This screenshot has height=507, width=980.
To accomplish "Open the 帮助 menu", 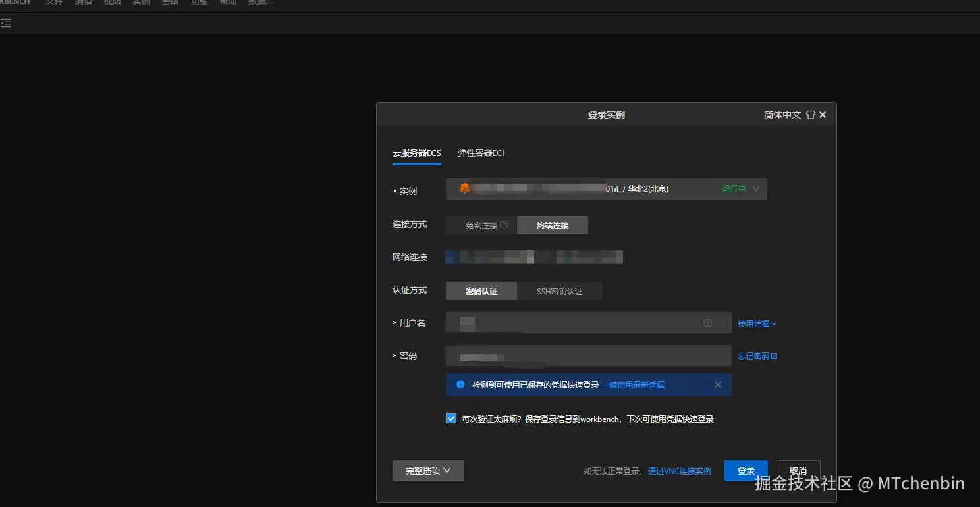I will click(228, 2).
